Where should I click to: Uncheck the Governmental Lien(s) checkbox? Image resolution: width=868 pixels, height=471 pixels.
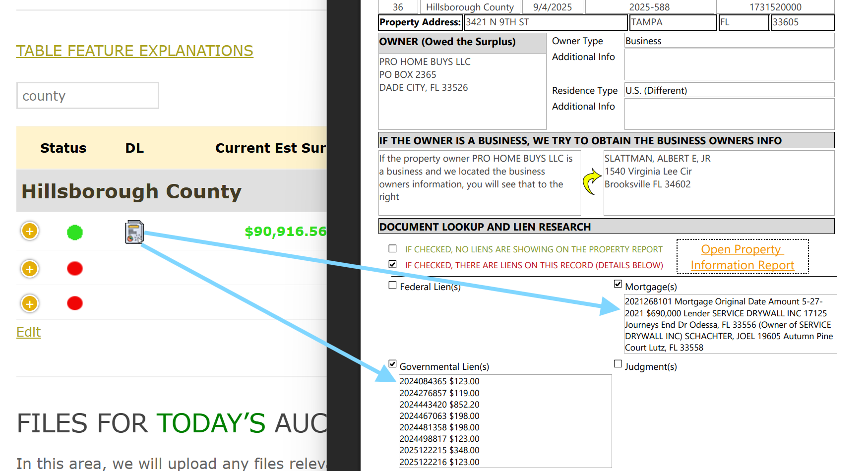point(393,364)
